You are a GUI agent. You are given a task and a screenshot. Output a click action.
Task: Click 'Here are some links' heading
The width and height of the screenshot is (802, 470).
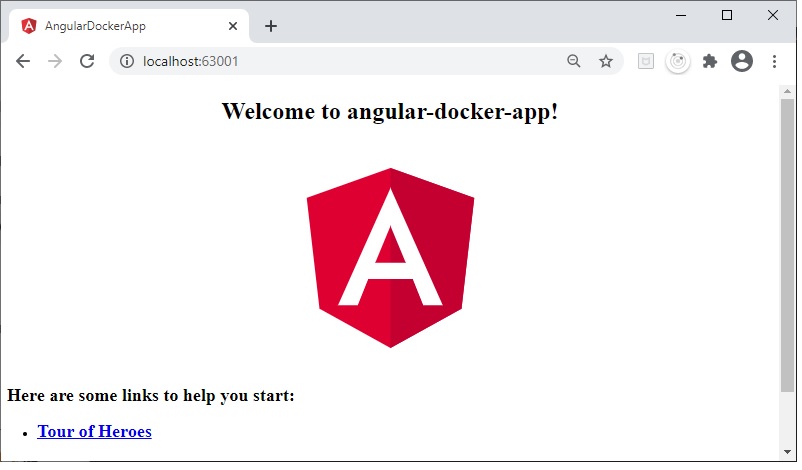(x=151, y=396)
